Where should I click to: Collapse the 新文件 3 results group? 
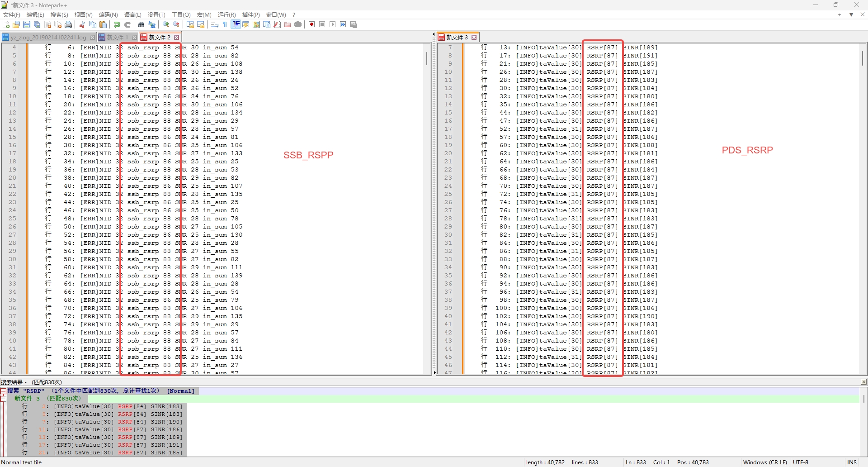point(3,399)
